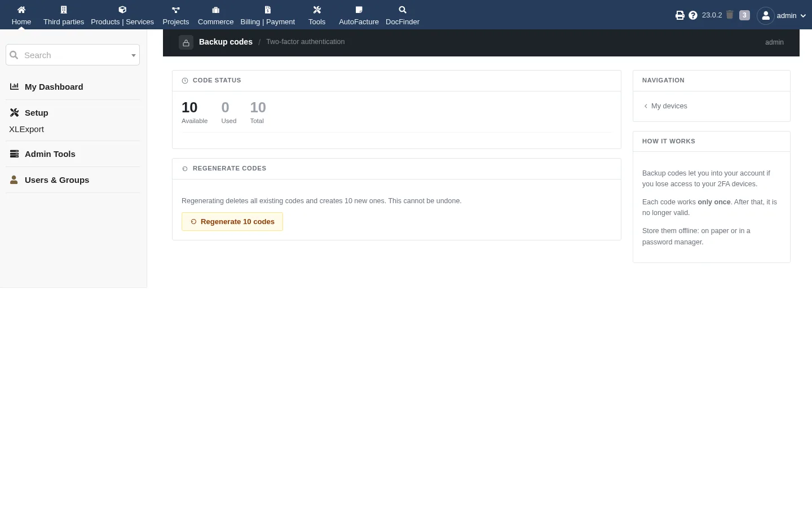This screenshot has height=508, width=812.
Task: Open the help question mark icon
Action: 693,15
